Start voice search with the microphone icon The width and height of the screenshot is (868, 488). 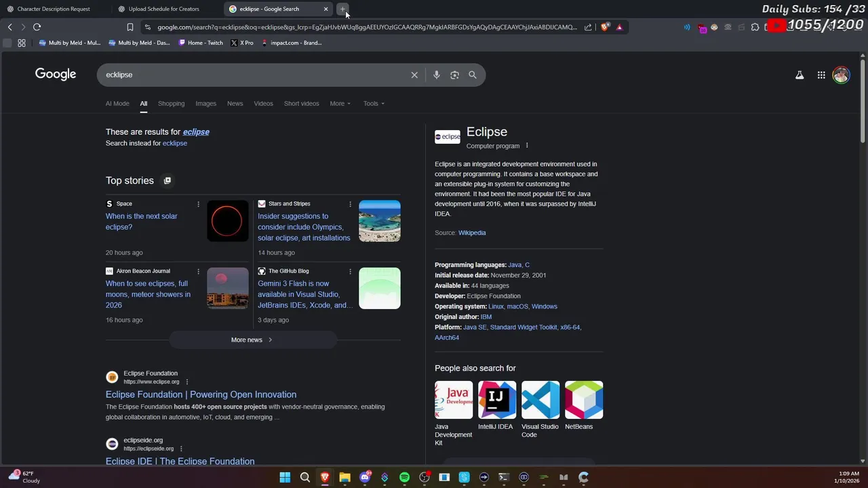point(437,75)
